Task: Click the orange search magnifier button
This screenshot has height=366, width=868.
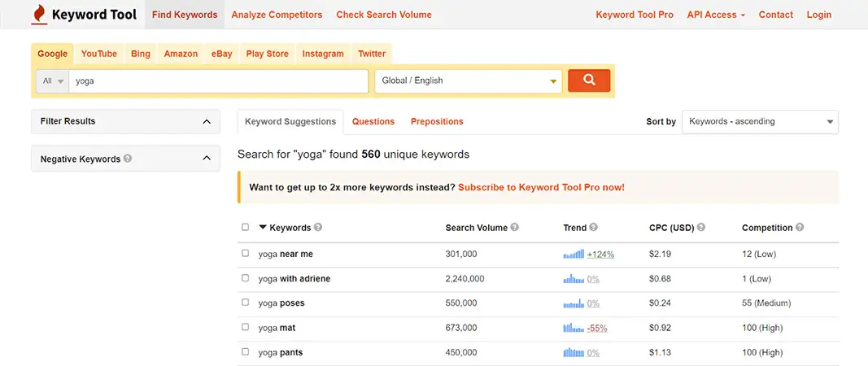Action: [x=588, y=81]
